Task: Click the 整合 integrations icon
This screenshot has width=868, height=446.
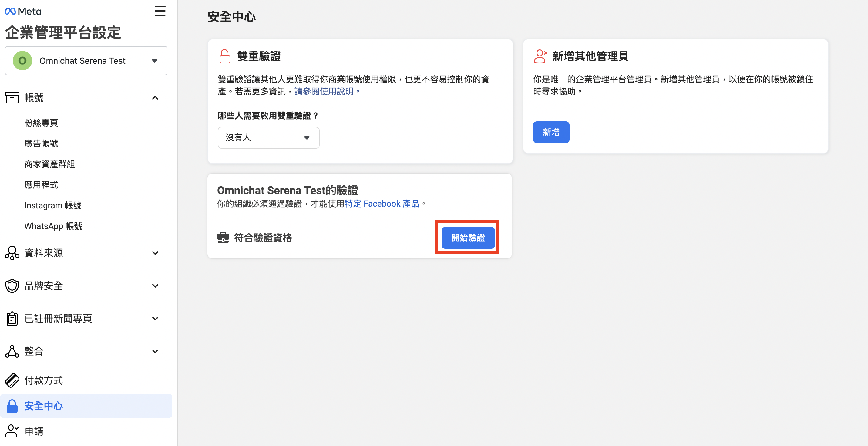Action: [x=12, y=351]
